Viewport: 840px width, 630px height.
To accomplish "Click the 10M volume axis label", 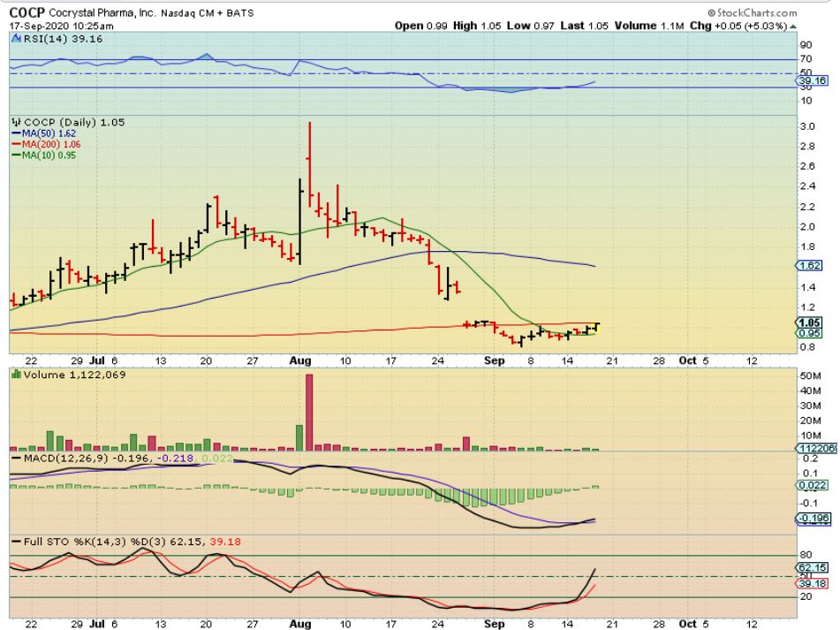I will pyautogui.click(x=811, y=436).
